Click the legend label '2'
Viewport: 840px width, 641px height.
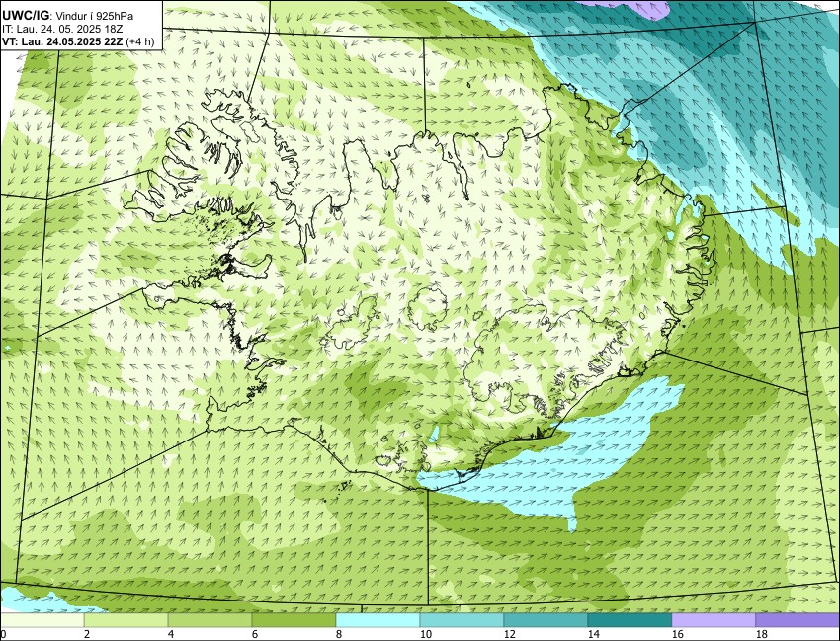tap(87, 634)
